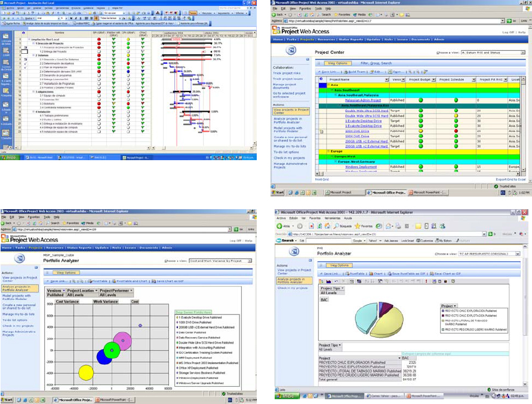
Task: Click View Options button in Project Center
Action: click(x=337, y=63)
